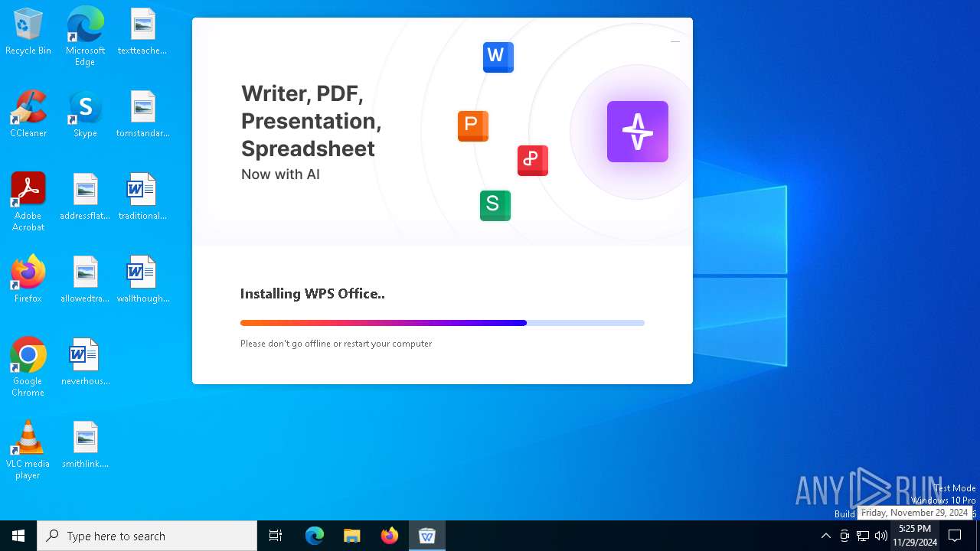The image size is (980, 551).
Task: Open the notification center icon
Action: [955, 536]
